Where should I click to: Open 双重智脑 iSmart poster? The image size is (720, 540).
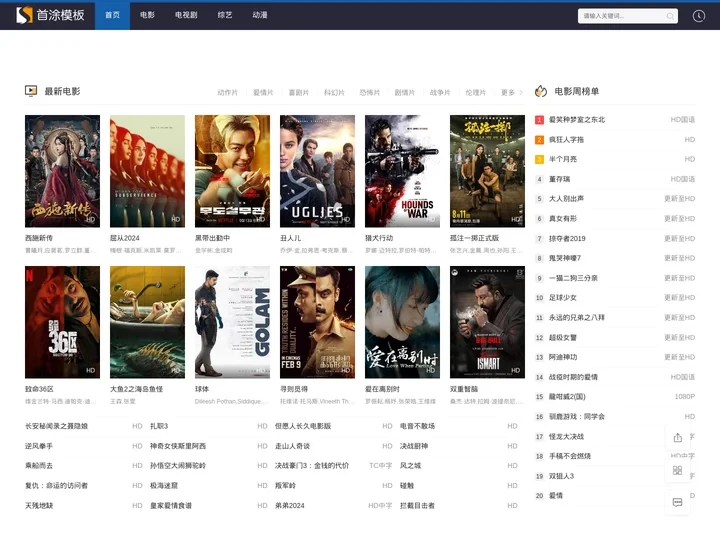[487, 322]
